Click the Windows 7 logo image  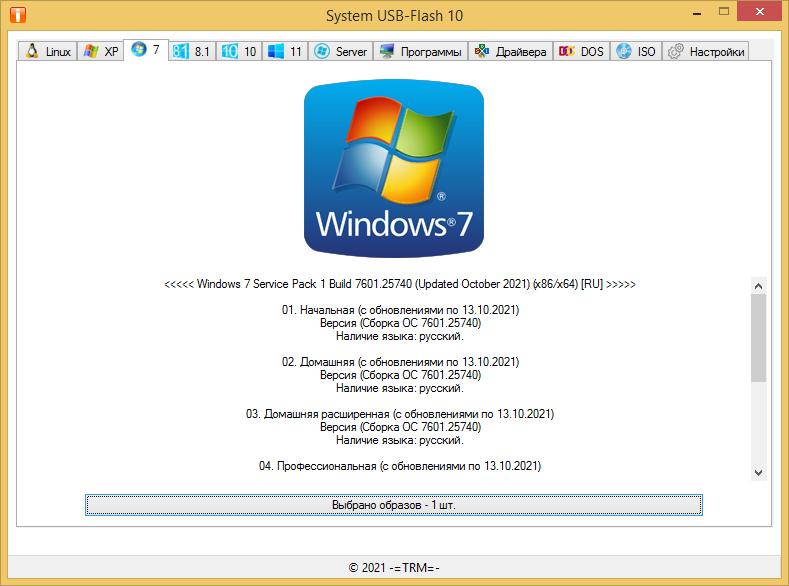(394, 168)
